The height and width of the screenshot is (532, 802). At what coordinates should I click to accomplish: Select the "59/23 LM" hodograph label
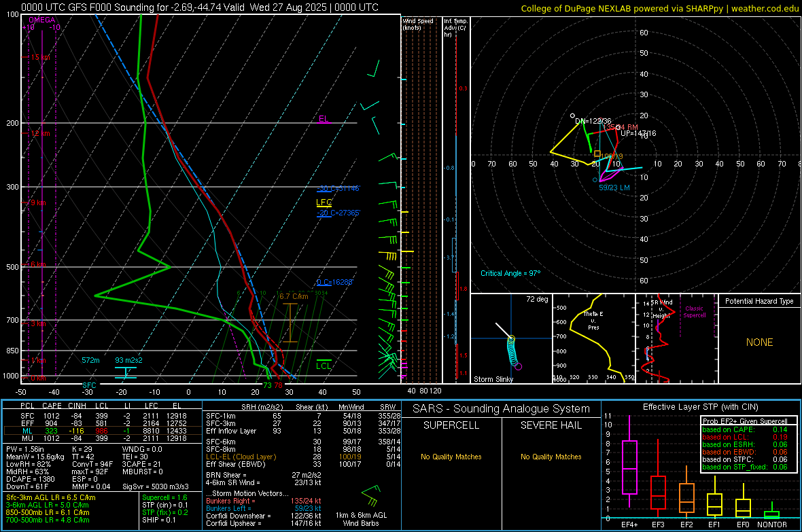tap(614, 188)
